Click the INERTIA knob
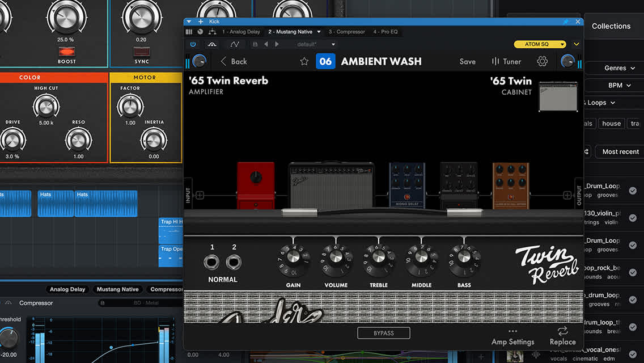Image resolution: width=644 pixels, height=363 pixels. [x=154, y=141]
